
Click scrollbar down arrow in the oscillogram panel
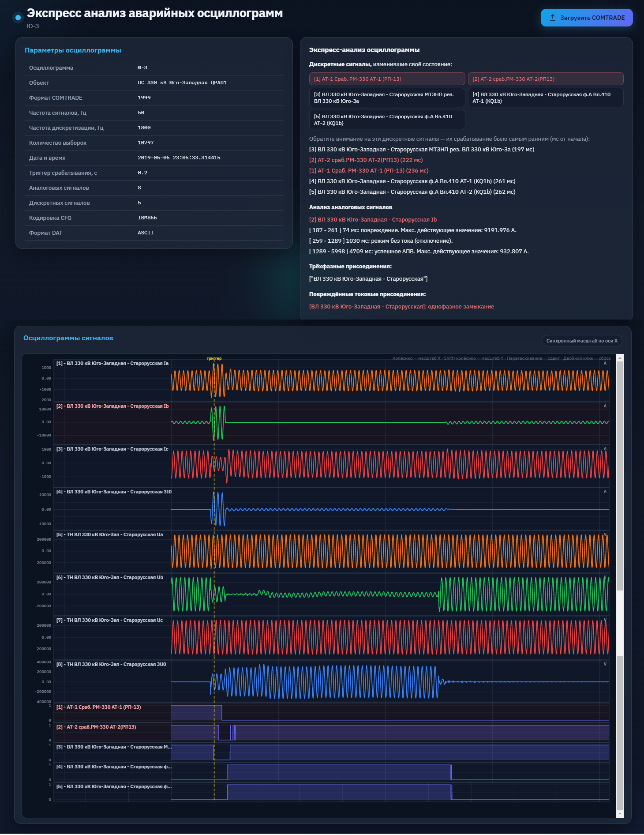point(620,814)
